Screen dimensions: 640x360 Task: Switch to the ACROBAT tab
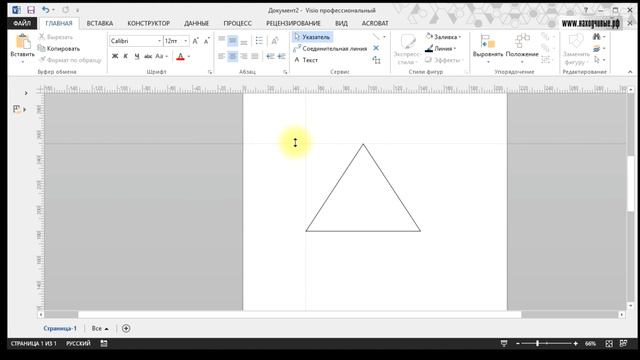point(375,23)
